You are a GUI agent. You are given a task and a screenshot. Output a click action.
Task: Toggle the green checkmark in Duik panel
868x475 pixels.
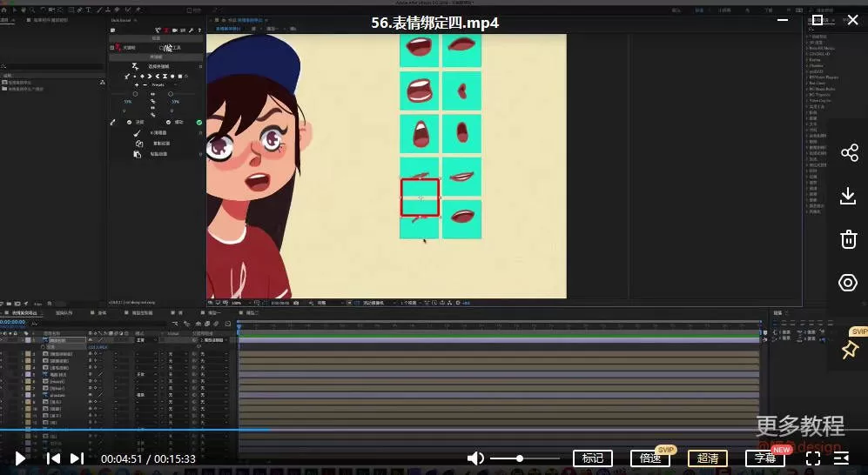(x=199, y=123)
